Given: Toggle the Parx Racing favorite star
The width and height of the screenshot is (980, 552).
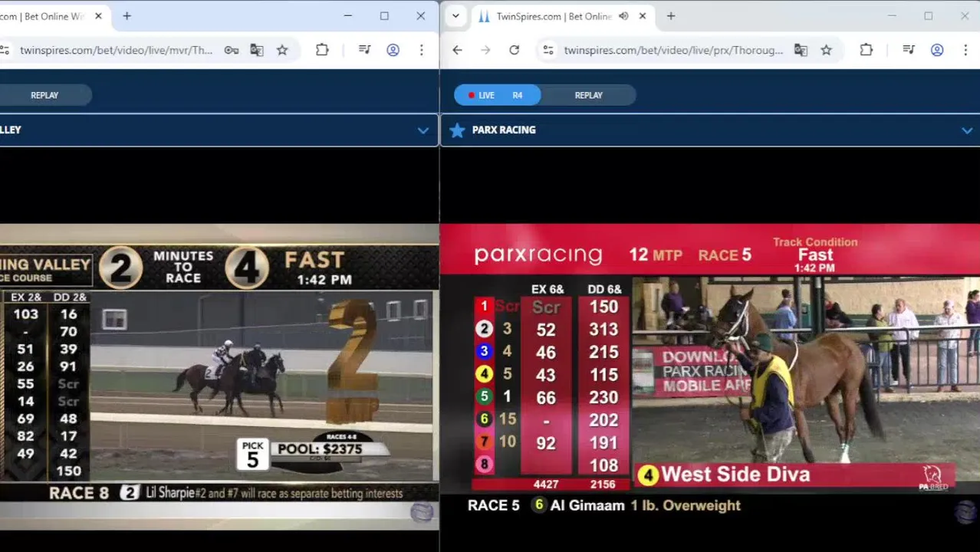Looking at the screenshot, I should 457,130.
